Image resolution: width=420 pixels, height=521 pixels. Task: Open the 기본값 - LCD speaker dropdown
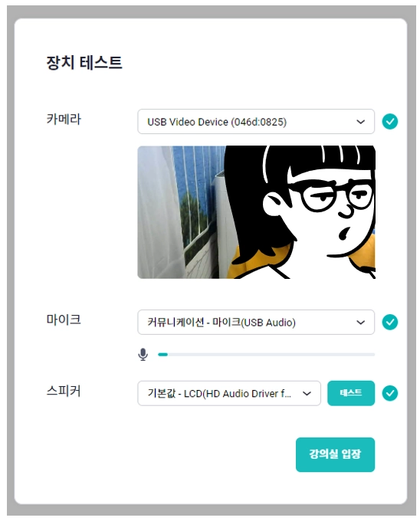229,393
